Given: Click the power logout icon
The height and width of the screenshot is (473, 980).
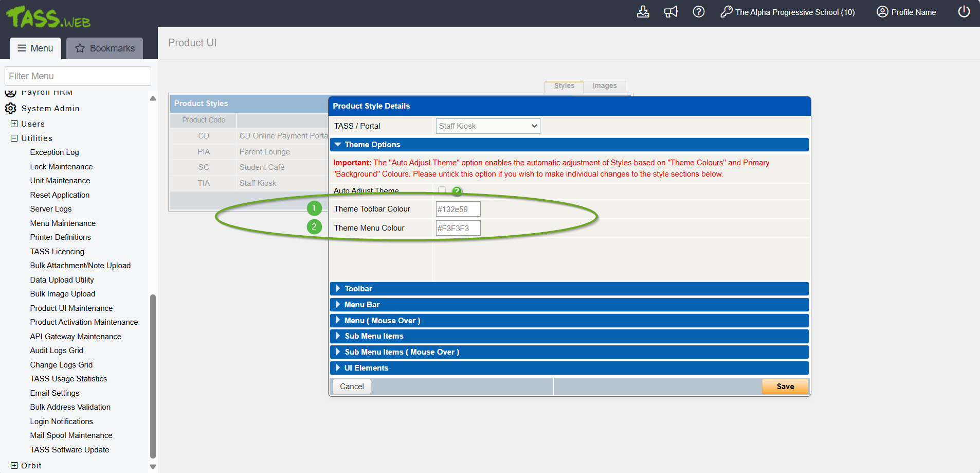Looking at the screenshot, I should click(964, 12).
